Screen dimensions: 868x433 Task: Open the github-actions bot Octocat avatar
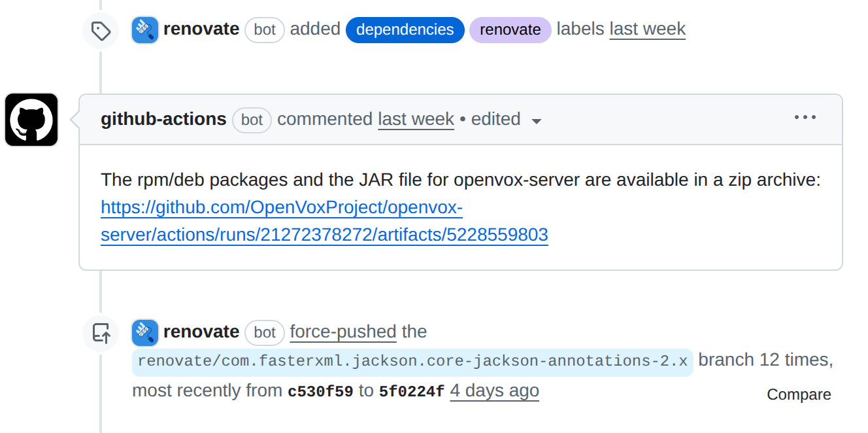31,120
